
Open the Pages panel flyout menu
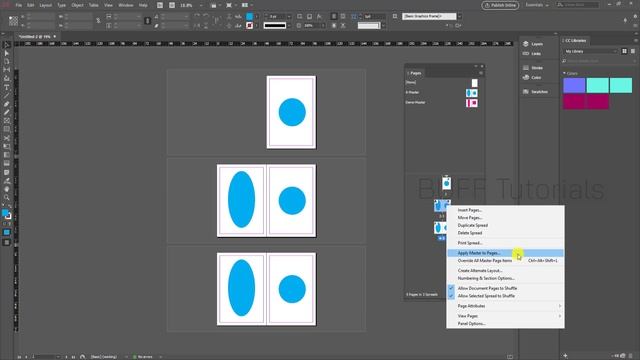(481, 73)
